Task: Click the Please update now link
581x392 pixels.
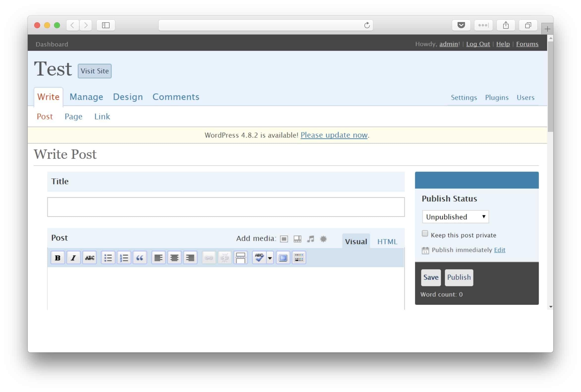Action: coord(334,135)
